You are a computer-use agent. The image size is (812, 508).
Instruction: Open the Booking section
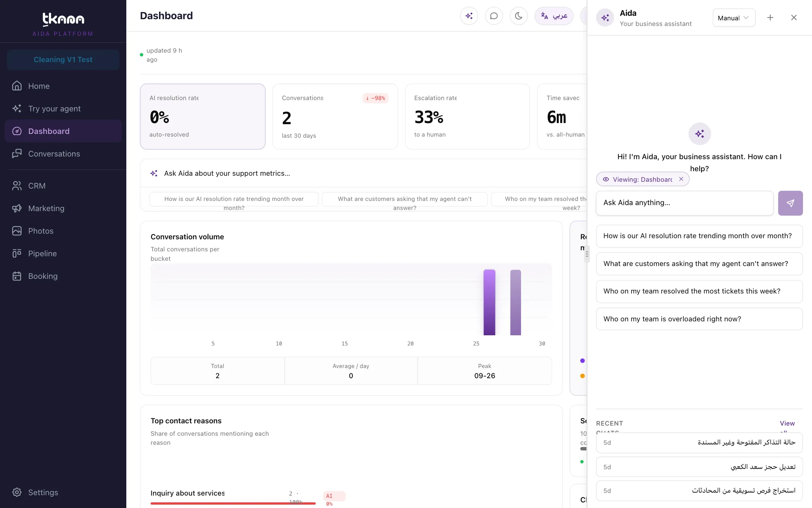click(63, 276)
